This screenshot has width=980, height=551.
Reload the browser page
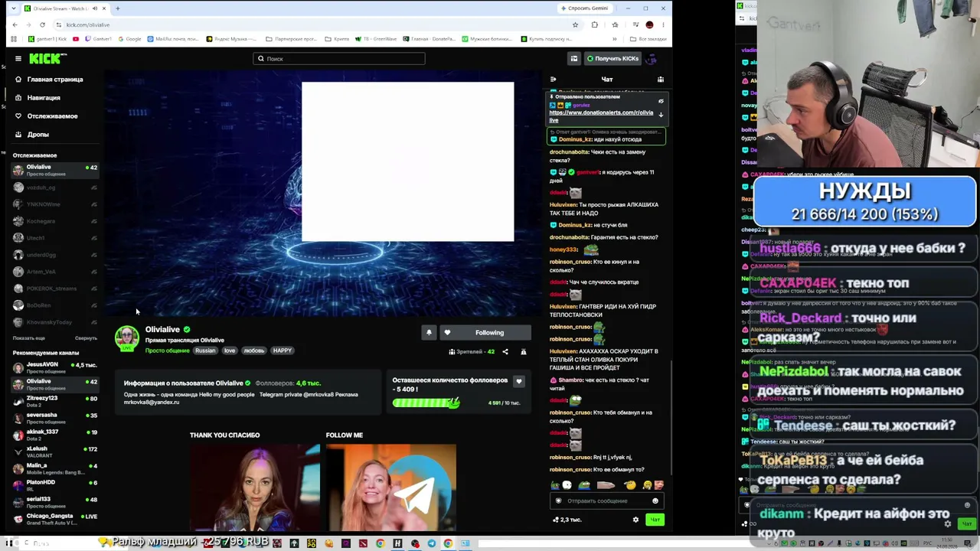coord(42,24)
